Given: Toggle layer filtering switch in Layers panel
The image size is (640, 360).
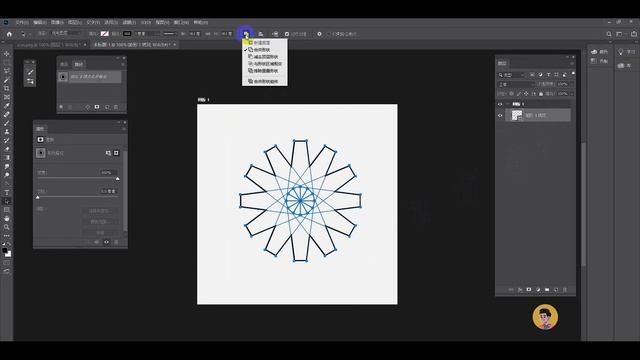Looking at the screenshot, I should tap(573, 74).
